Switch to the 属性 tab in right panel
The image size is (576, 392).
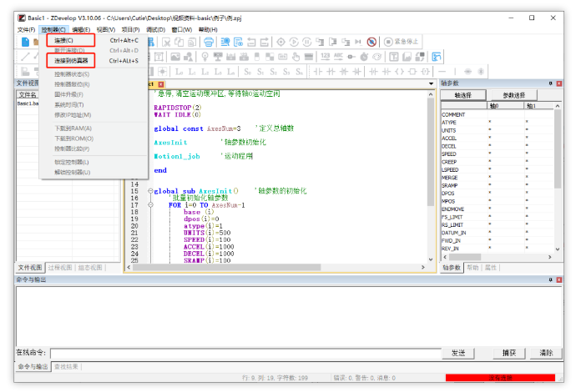coord(490,268)
